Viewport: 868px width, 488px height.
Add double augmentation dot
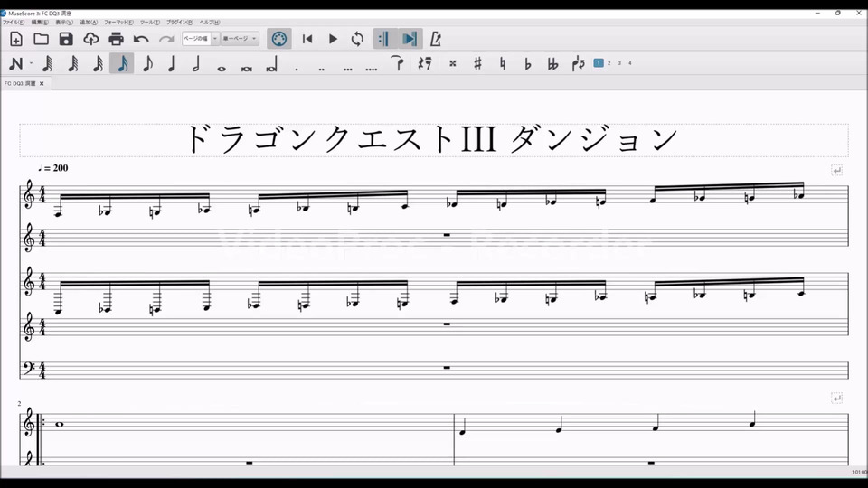321,70
